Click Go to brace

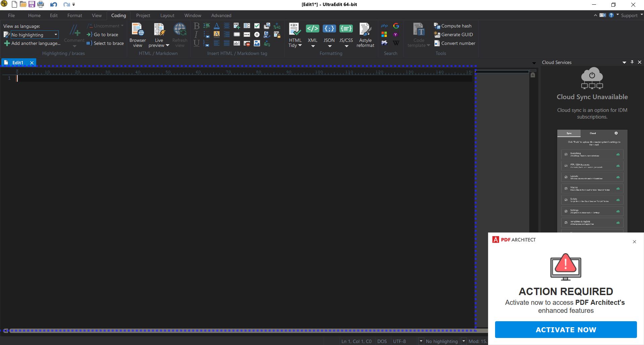102,34
